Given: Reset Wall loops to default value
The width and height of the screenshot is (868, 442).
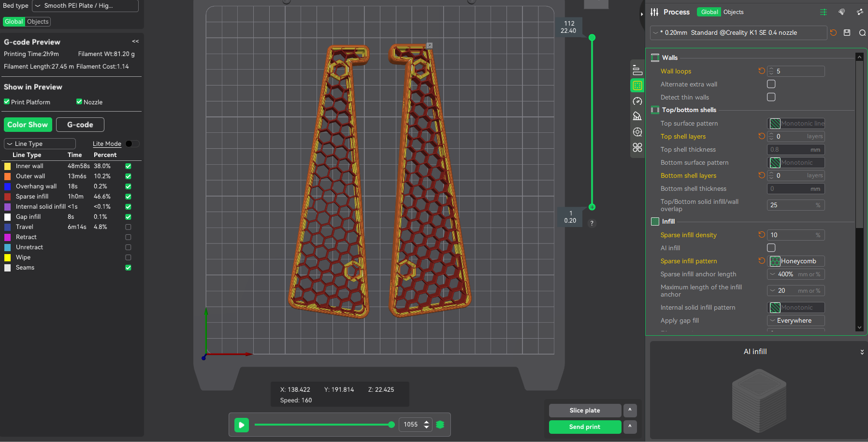Looking at the screenshot, I should tap(762, 71).
